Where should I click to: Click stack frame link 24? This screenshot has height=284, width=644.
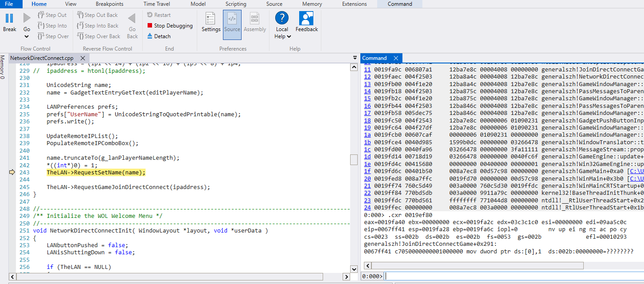pyautogui.click(x=367, y=208)
